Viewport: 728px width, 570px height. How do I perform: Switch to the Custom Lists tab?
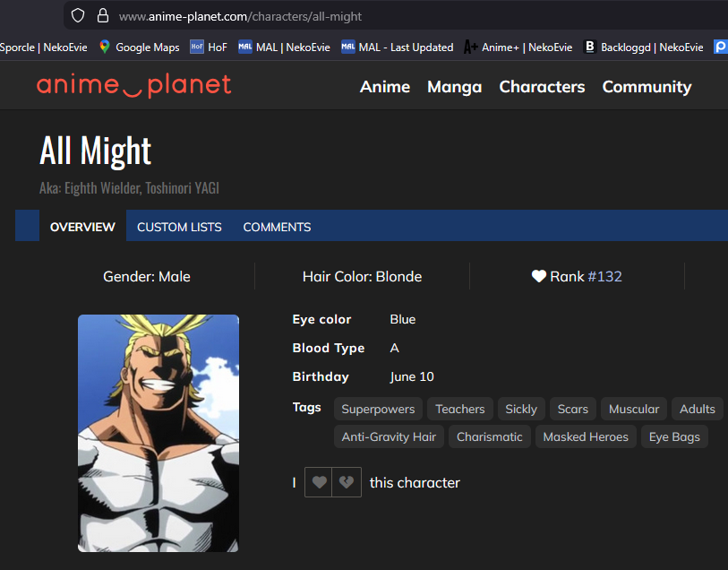(x=179, y=227)
